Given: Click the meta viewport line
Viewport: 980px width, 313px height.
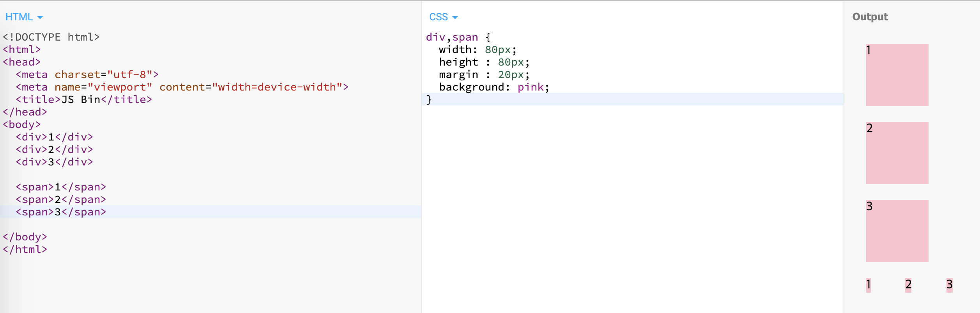Looking at the screenshot, I should click(182, 87).
